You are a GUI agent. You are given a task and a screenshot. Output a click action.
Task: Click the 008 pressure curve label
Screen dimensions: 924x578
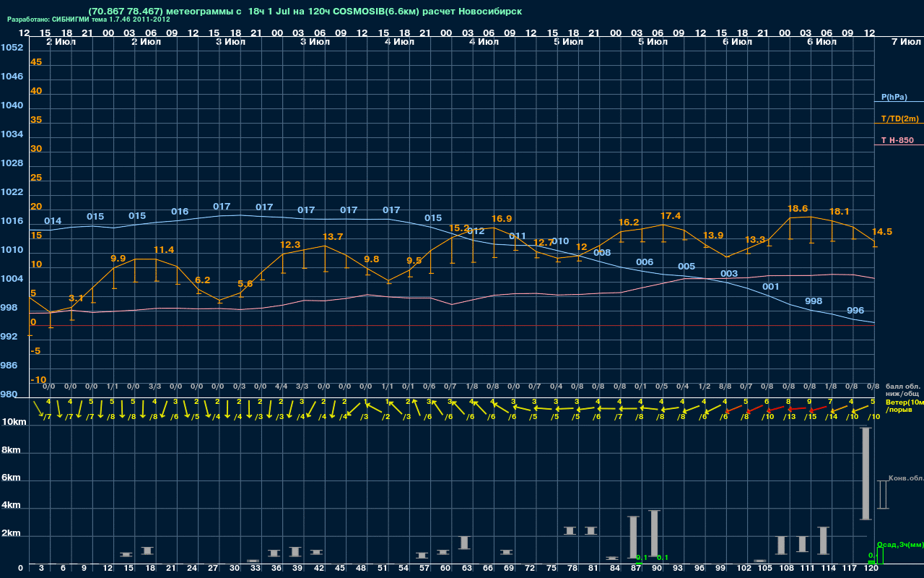pyautogui.click(x=602, y=253)
